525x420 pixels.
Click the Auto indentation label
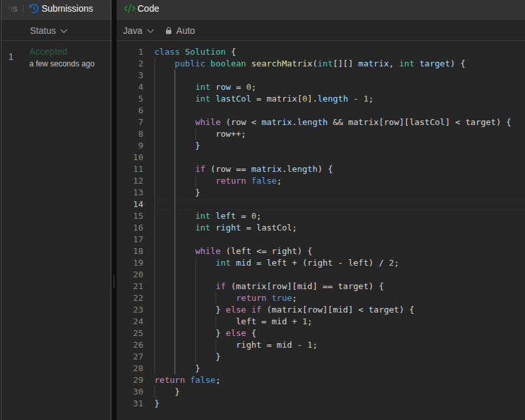186,31
